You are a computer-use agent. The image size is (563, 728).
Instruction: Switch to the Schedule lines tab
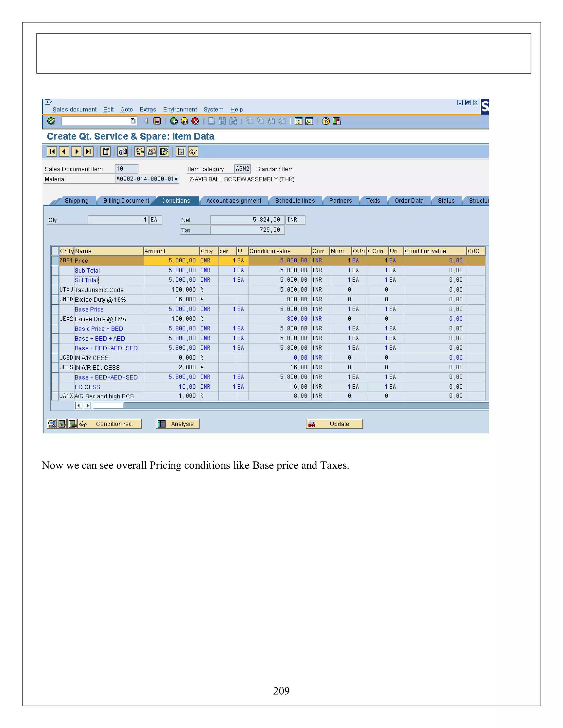click(x=295, y=201)
